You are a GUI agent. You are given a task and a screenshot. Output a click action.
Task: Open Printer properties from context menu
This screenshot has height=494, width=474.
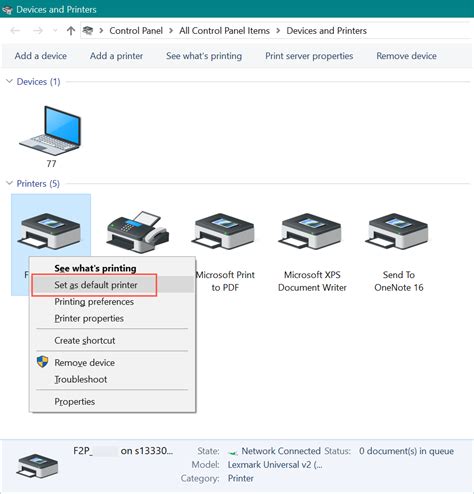click(x=112, y=318)
